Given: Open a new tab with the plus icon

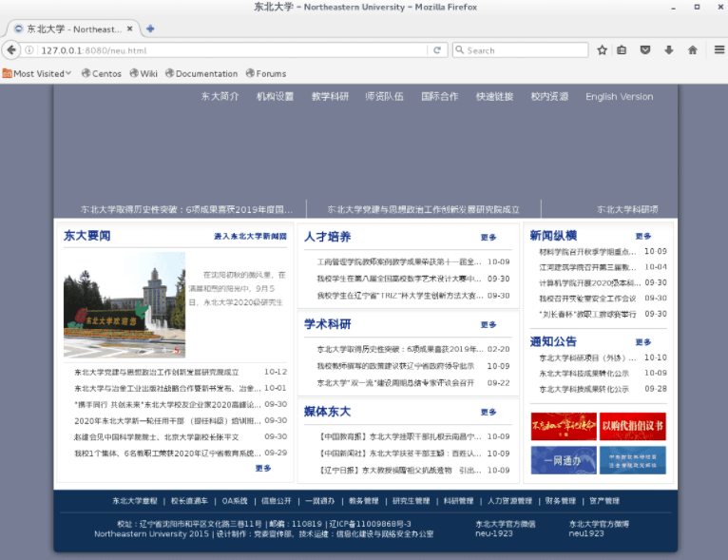Looking at the screenshot, I should tap(150, 29).
